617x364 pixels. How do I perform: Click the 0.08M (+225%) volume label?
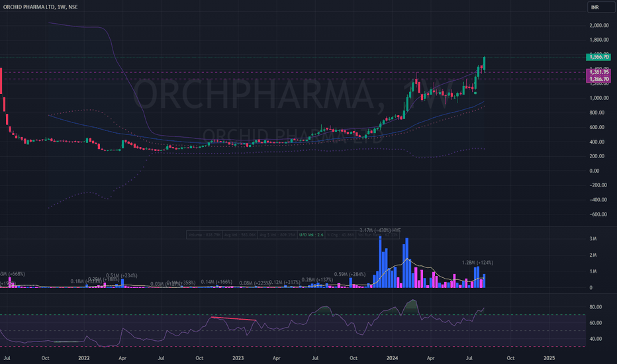point(255,283)
